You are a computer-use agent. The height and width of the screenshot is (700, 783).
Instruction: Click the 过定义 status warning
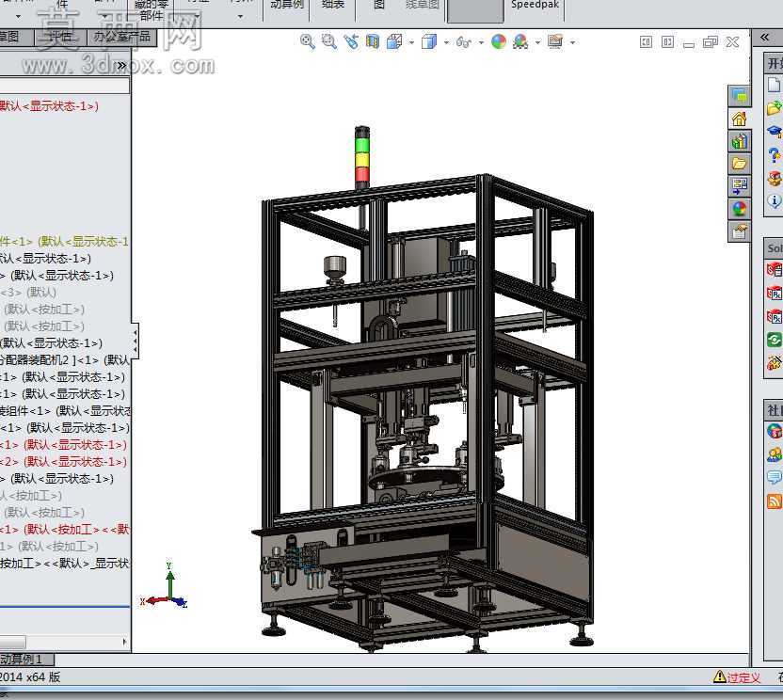pyautogui.click(x=737, y=677)
